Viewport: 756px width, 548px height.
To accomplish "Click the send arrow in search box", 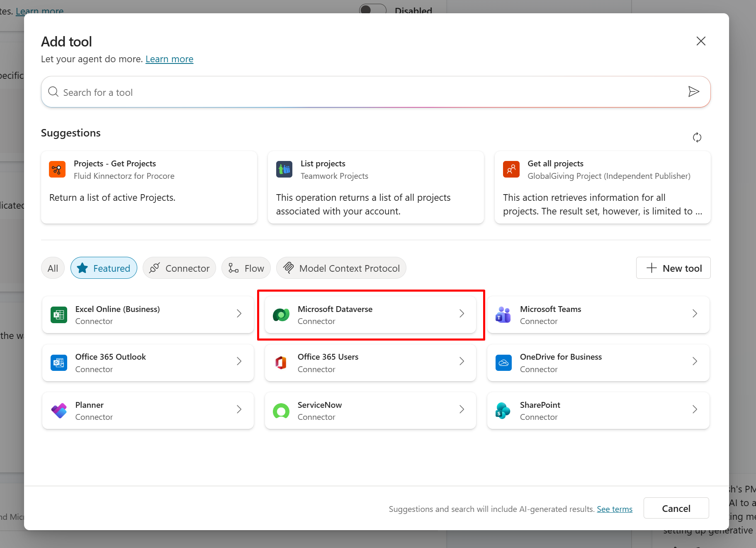I will (693, 92).
